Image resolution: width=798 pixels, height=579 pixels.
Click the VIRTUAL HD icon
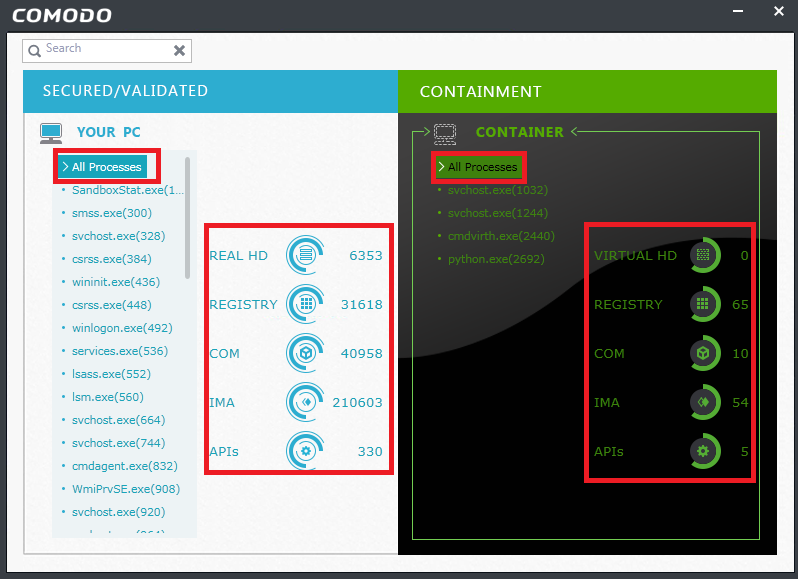pos(705,254)
